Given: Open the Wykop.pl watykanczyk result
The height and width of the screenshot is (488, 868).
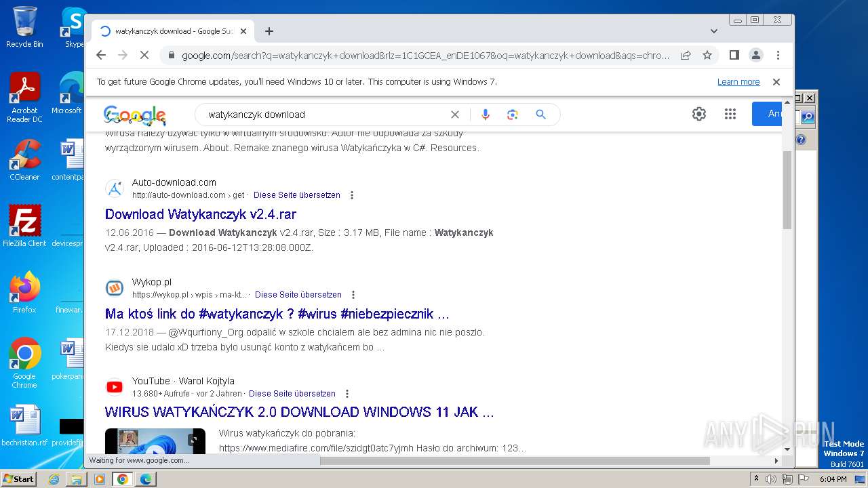Looking at the screenshot, I should coord(277,314).
